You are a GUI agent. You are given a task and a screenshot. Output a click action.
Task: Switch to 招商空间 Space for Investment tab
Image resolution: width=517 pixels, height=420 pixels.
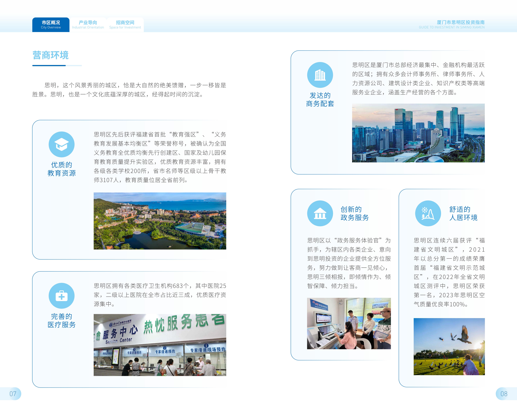coord(125,25)
